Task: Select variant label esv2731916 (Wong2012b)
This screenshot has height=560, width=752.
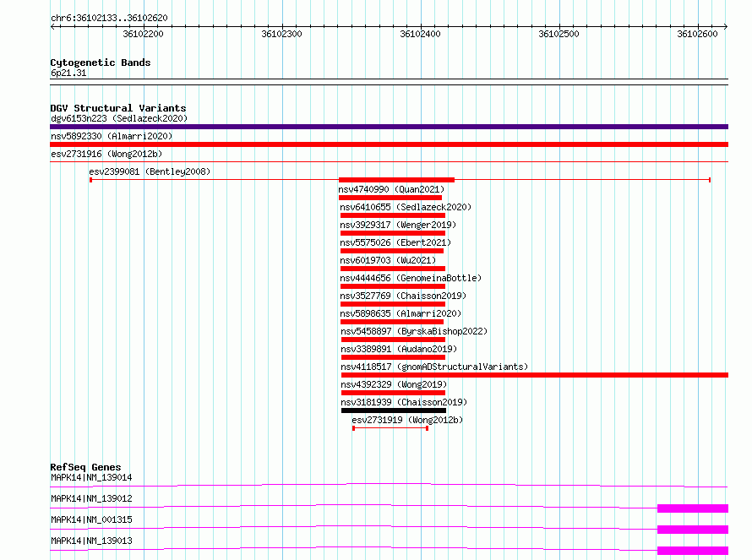Action: click(x=106, y=154)
